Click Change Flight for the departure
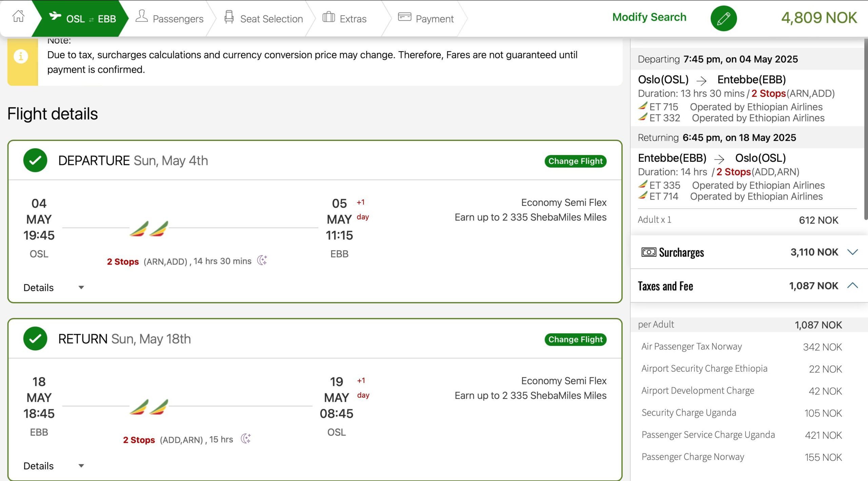Viewport: 868px width, 481px height. [575, 161]
